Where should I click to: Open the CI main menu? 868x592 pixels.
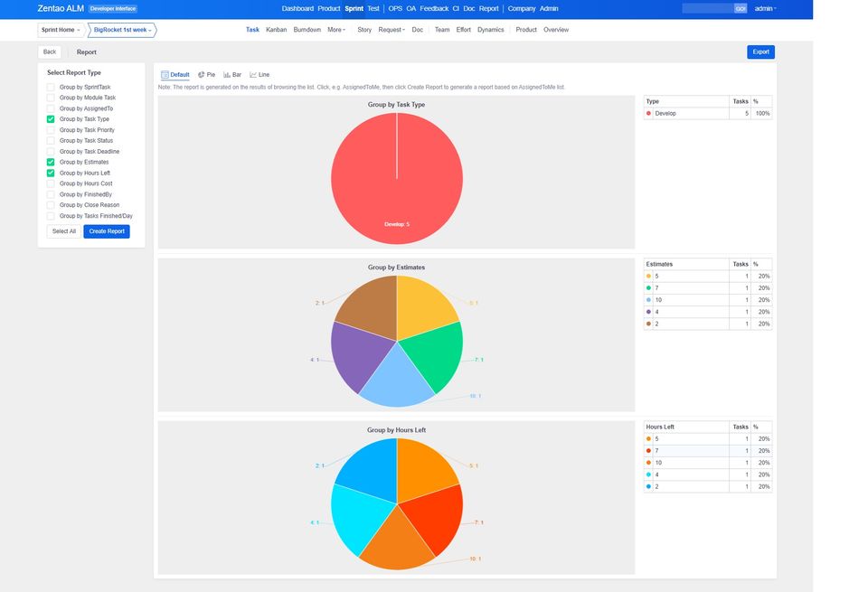click(x=456, y=8)
